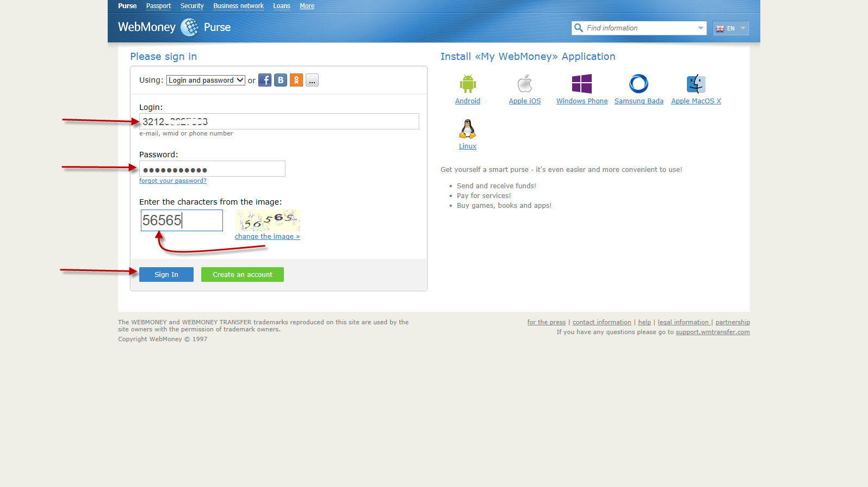
Task: Expand the Find information dropdown arrow
Action: 700,28
